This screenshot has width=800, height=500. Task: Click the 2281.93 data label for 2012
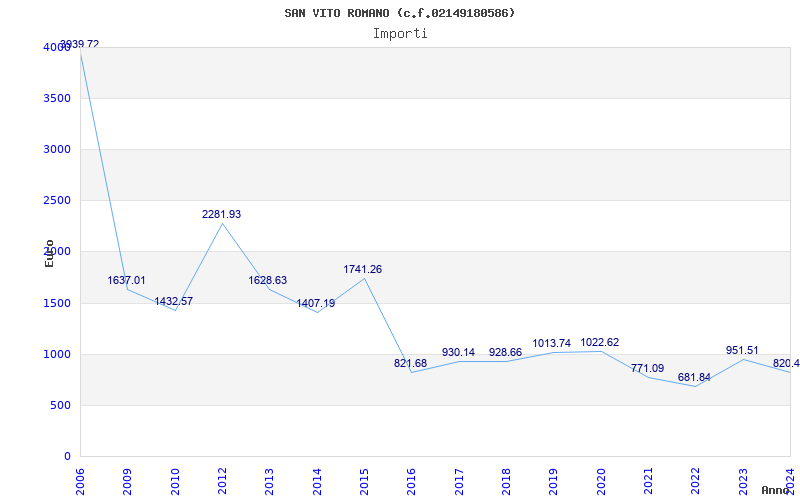(x=221, y=215)
